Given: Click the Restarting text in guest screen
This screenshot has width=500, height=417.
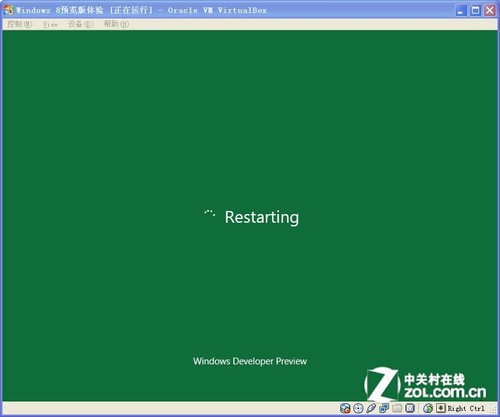Looking at the screenshot, I should point(262,218).
